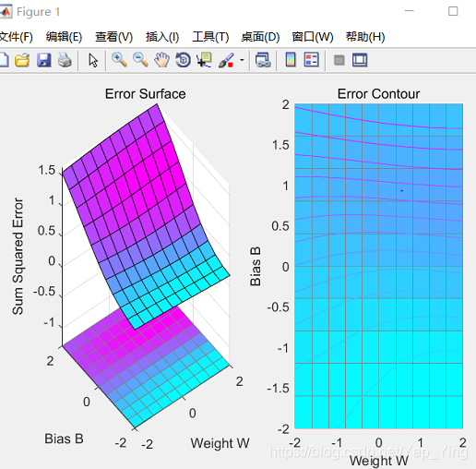This screenshot has height=469, width=476.
Task: Click the blue point on the contour plot
Action: pyautogui.click(x=401, y=191)
